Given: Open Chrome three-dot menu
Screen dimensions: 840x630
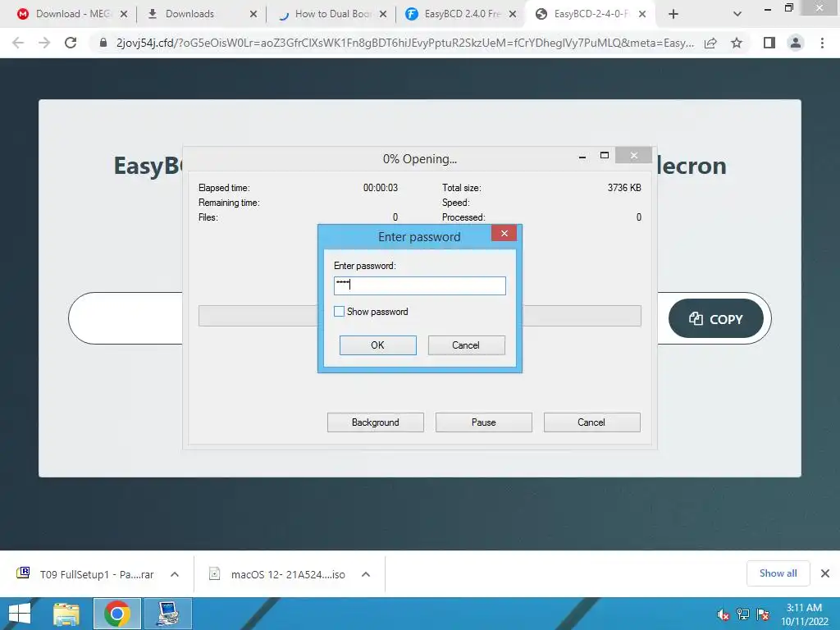Looking at the screenshot, I should coord(822,43).
